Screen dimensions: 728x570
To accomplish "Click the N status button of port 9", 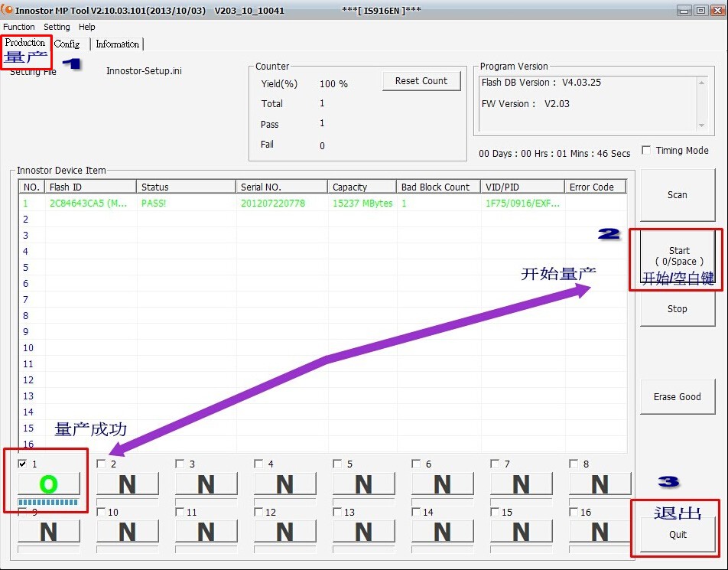I will tap(49, 532).
